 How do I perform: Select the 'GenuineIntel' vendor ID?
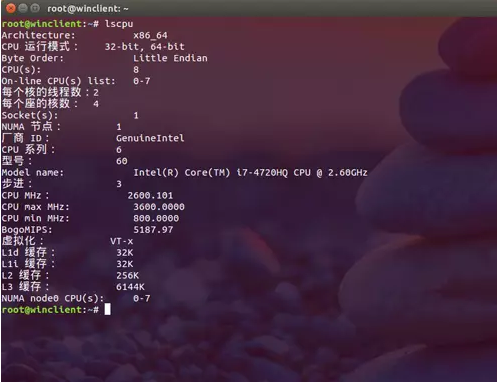[x=150, y=138]
